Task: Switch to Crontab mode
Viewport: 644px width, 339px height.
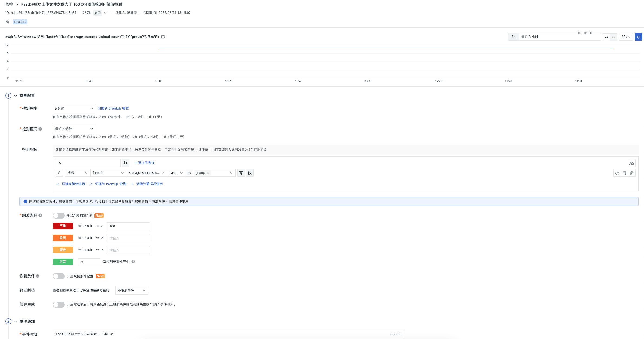Action: click(x=113, y=109)
